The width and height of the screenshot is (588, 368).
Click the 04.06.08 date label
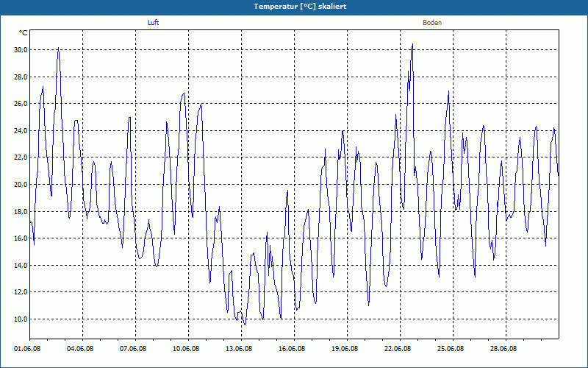(x=80, y=349)
